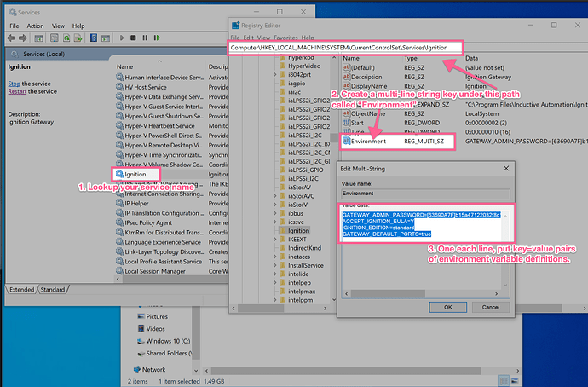The height and width of the screenshot is (387, 588).
Task: Select the InstallService registry key
Action: [x=306, y=265]
